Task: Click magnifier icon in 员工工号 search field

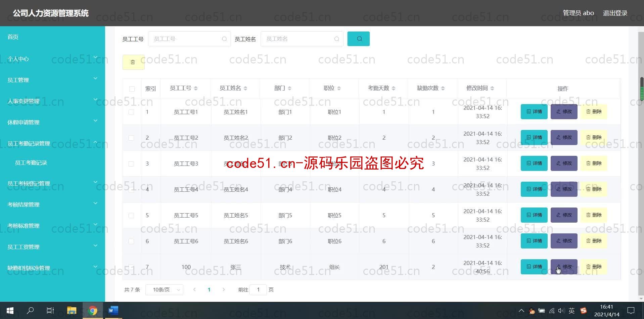Action: tap(224, 39)
